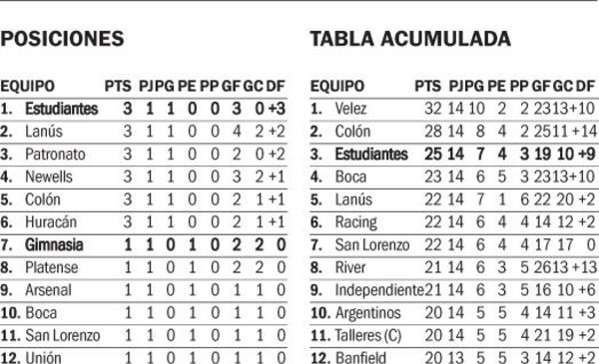Select Talleres (C) row
Viewport: 599px width, 364px height.
(454, 335)
